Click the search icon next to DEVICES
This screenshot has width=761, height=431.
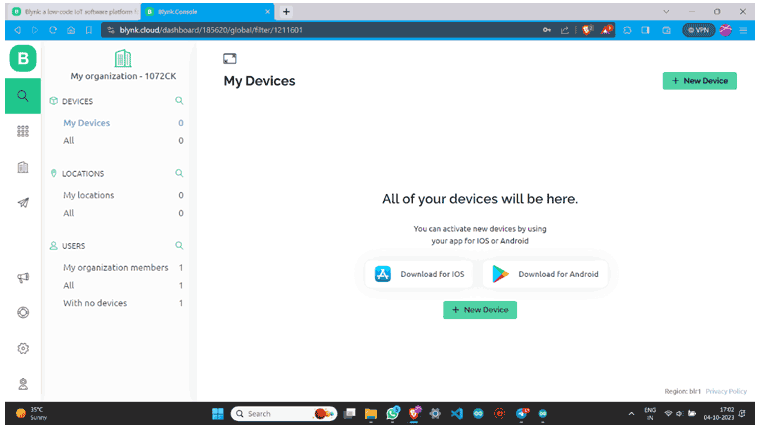[179, 101]
